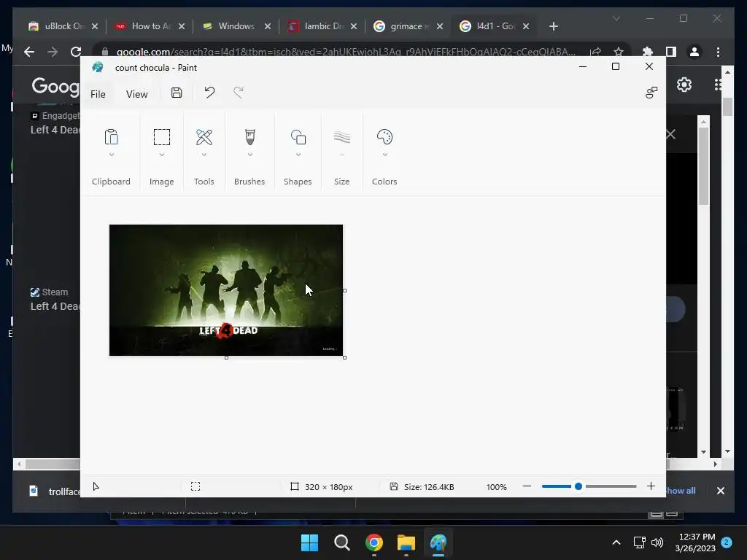
Task: Click the selection size icon in status bar
Action: point(196,486)
